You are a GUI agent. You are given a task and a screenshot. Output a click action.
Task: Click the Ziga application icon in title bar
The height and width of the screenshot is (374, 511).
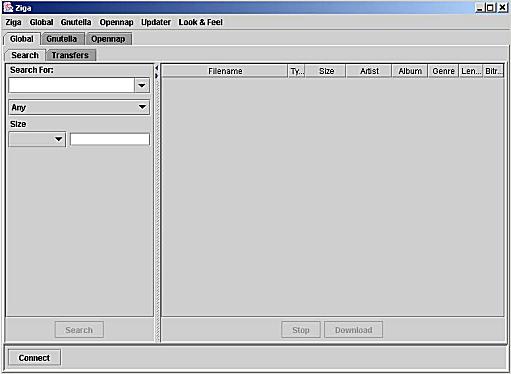point(8,7)
